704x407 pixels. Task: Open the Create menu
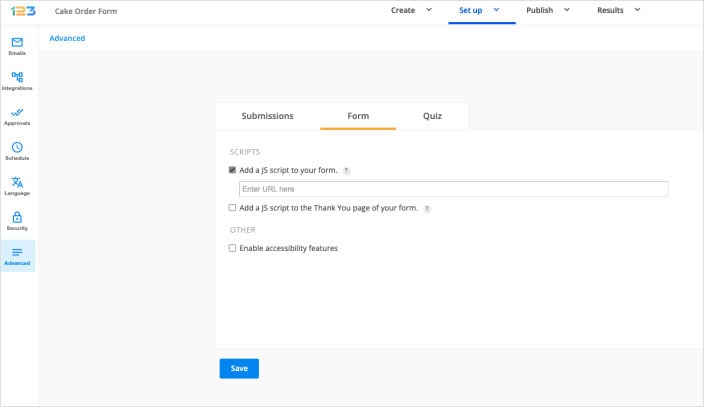[403, 10]
